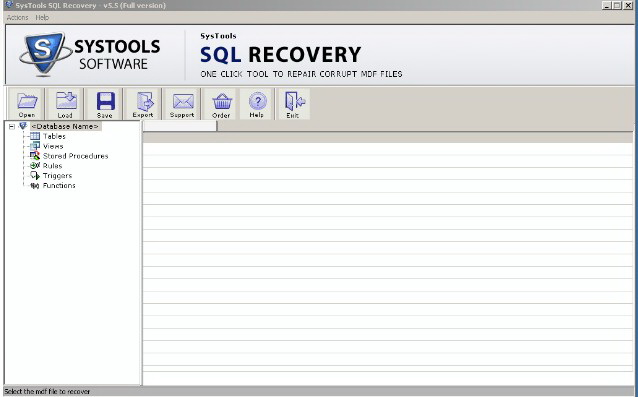Contact Support via envelope icon
The width and height of the screenshot is (638, 397).
[x=182, y=104]
